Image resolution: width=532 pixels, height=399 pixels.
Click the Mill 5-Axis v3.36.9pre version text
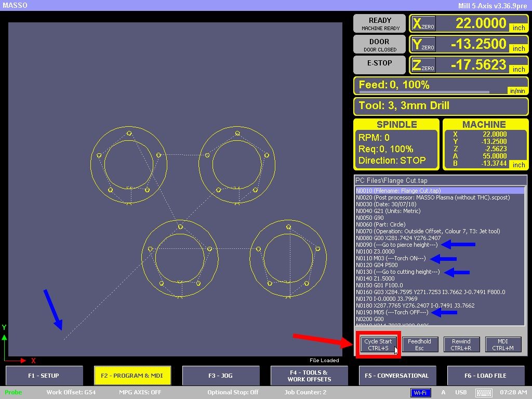(493, 6)
